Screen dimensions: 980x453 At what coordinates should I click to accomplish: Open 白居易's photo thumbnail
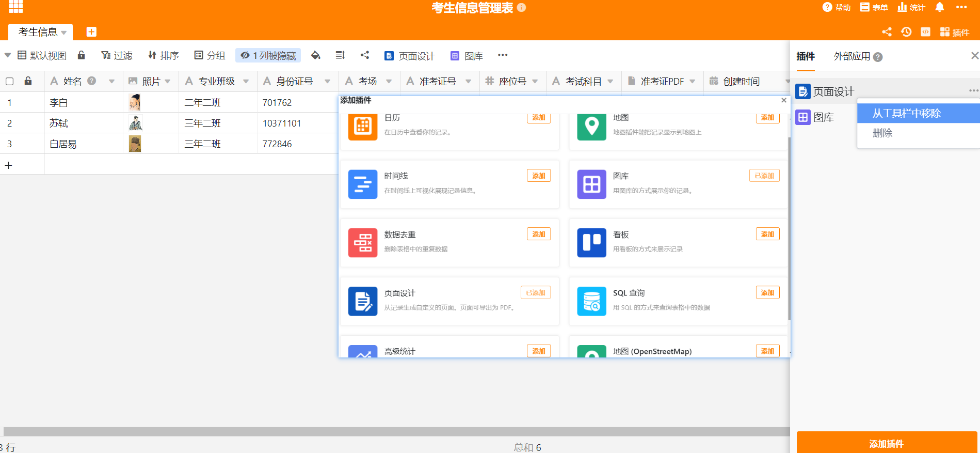[x=135, y=144]
